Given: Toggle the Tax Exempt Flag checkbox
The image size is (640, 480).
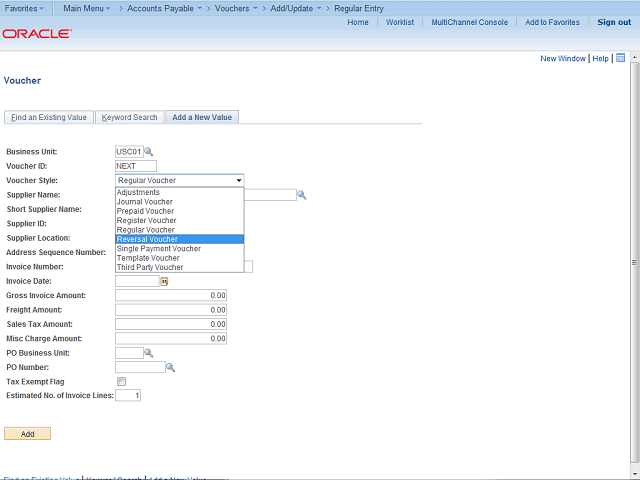Looking at the screenshot, I should 121,382.
